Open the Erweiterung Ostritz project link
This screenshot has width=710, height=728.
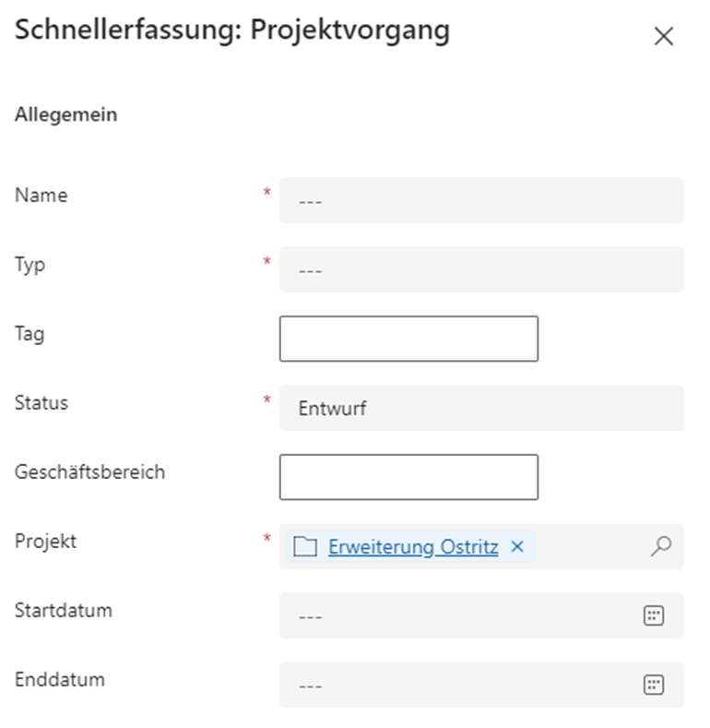point(413,546)
